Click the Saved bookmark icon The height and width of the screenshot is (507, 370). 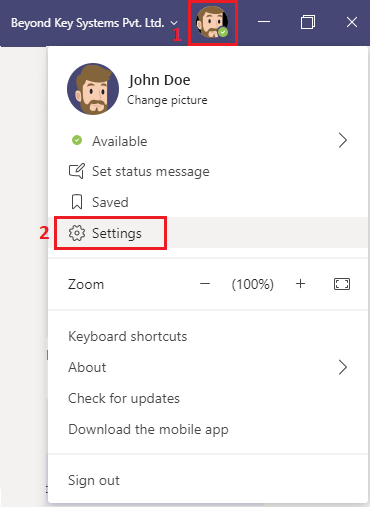77,202
